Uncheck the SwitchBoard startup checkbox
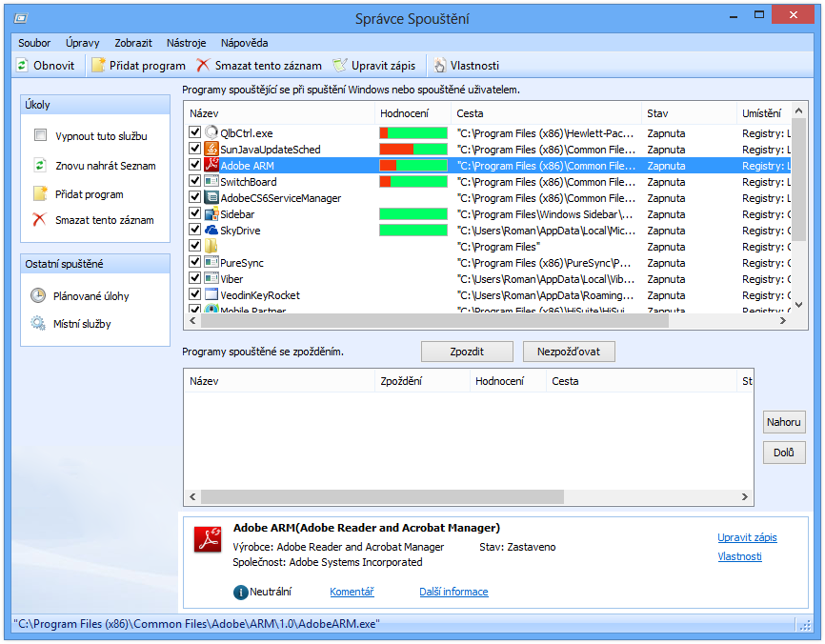Image resolution: width=825 pixels, height=644 pixels. coord(194,181)
